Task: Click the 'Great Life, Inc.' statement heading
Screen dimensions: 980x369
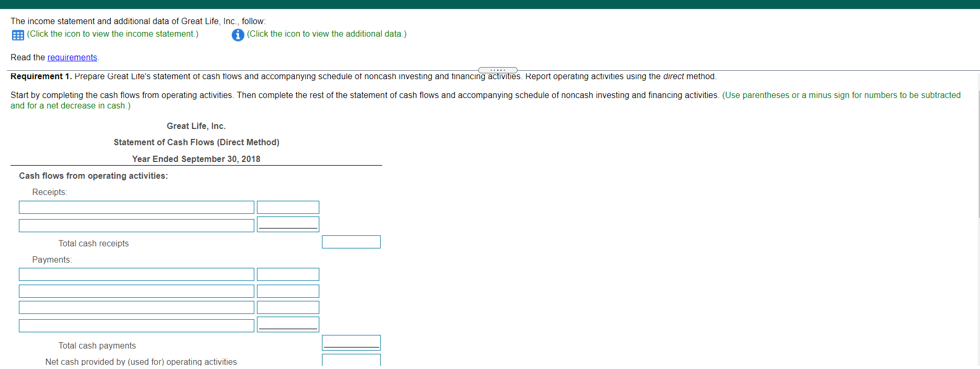Action: pos(196,126)
